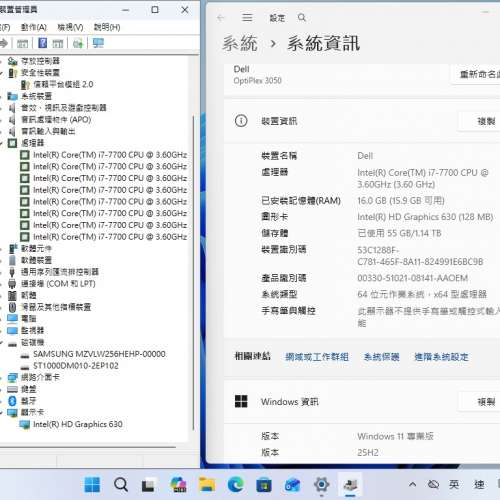The height and width of the screenshot is (500, 500).
Task: Click 系統 breadcrumb in Settings
Action: click(240, 43)
